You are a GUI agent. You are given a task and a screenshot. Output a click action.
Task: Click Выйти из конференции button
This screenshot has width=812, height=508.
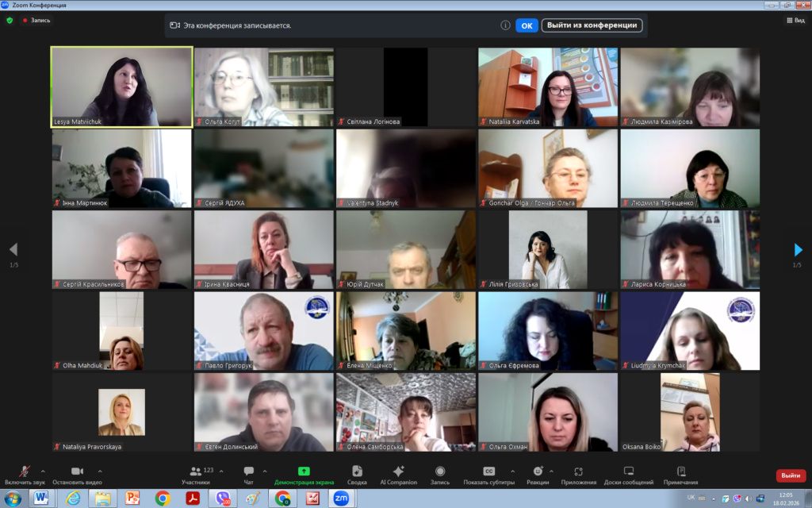pos(592,25)
